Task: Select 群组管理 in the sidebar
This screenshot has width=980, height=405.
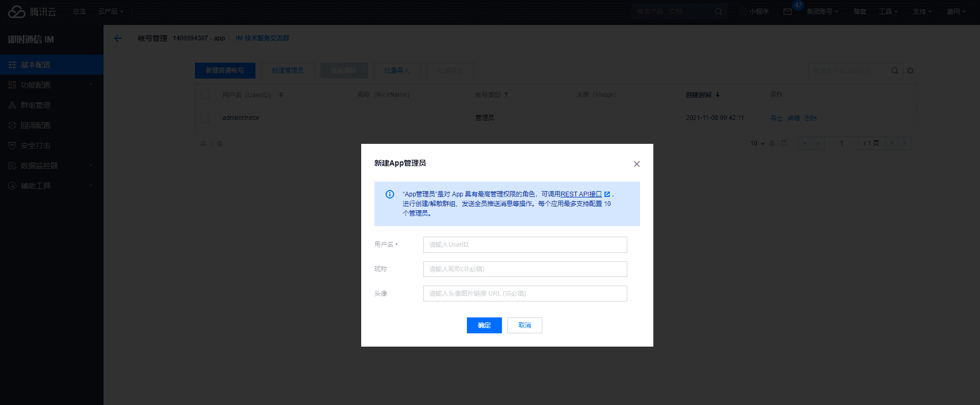Action: coord(36,105)
